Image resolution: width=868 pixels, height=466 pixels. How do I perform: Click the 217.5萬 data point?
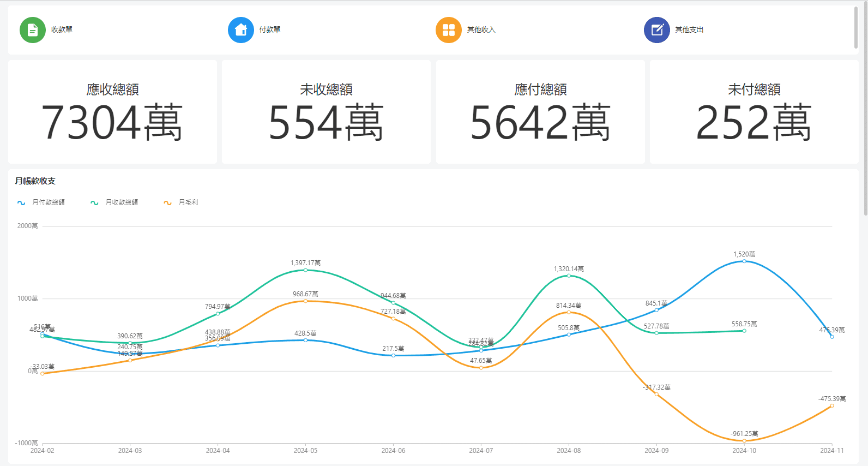(x=393, y=355)
